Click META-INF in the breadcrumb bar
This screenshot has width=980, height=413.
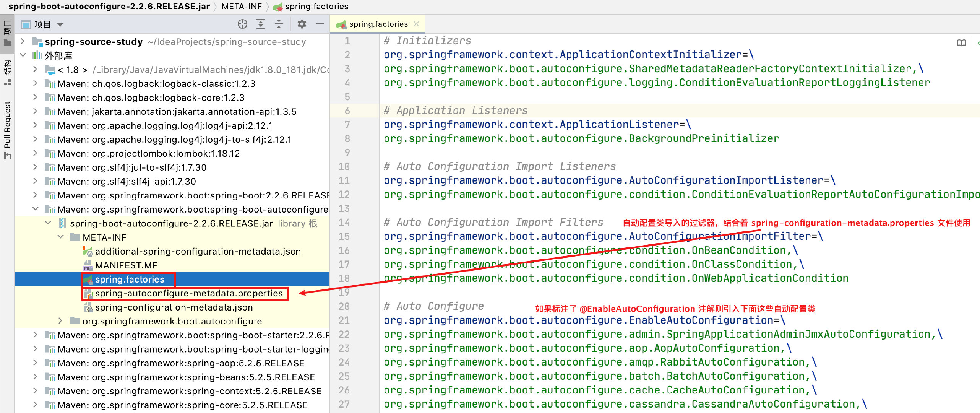[242, 7]
